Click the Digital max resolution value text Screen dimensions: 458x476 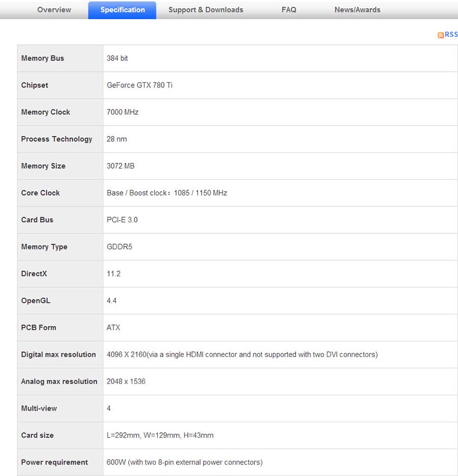(x=242, y=355)
